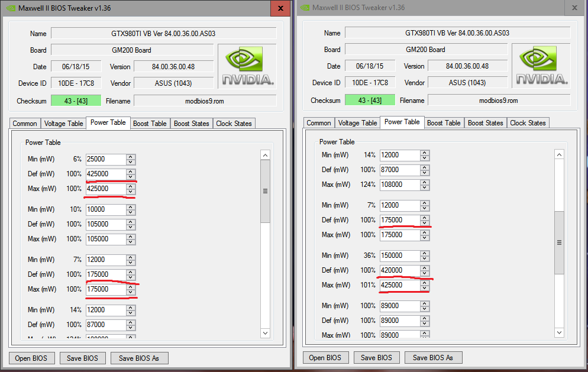Click the 420000 Def field in right window
Screen dimensions: 588x372
click(400, 270)
